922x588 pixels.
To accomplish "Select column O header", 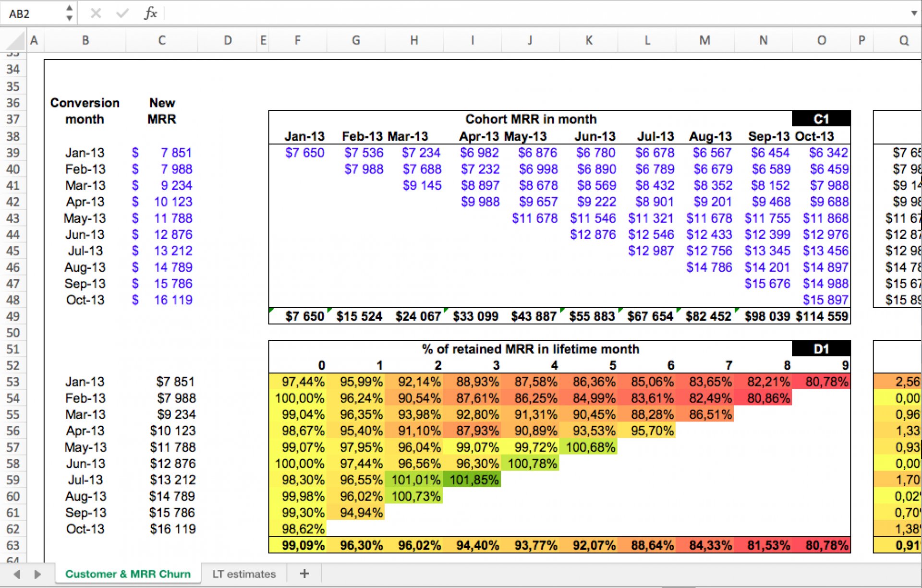I will [822, 40].
